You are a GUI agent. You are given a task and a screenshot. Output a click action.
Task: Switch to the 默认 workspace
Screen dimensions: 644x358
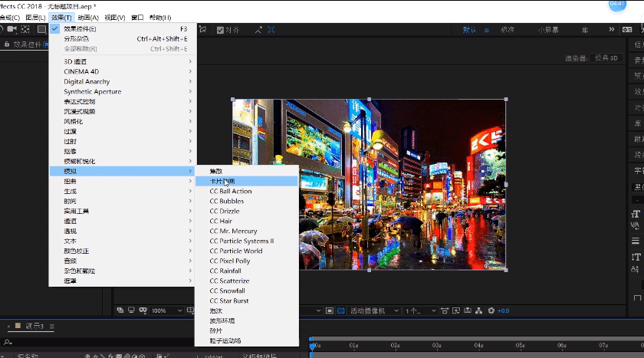(469, 31)
